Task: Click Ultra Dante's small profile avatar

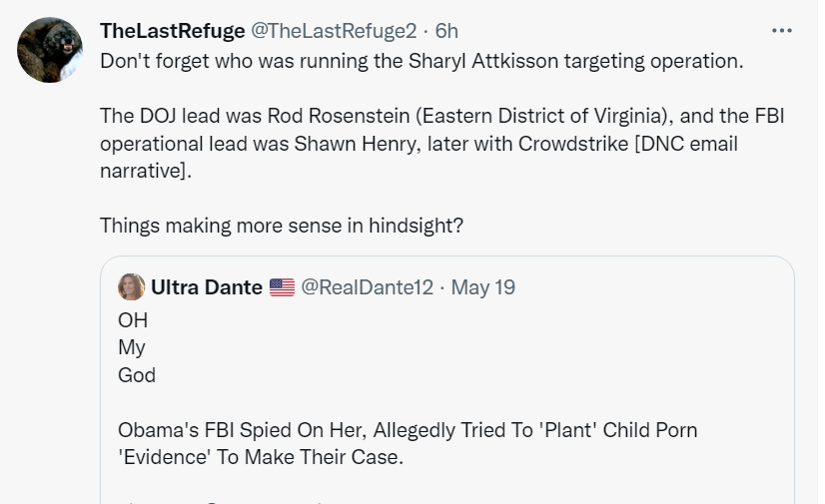Action: (x=131, y=287)
